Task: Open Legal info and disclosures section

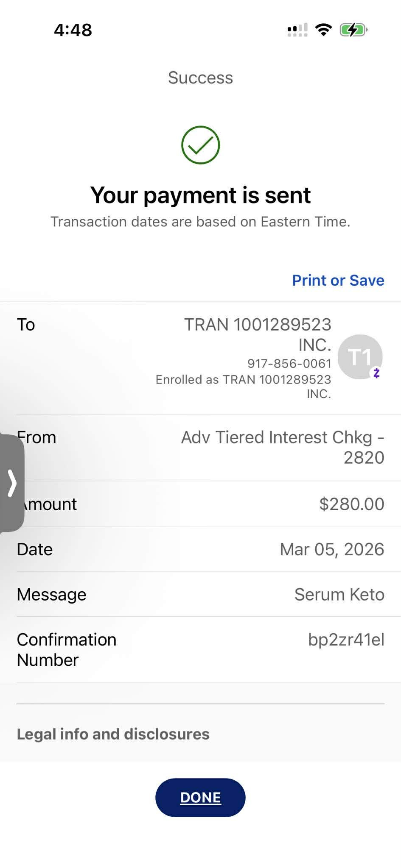Action: coord(113,734)
